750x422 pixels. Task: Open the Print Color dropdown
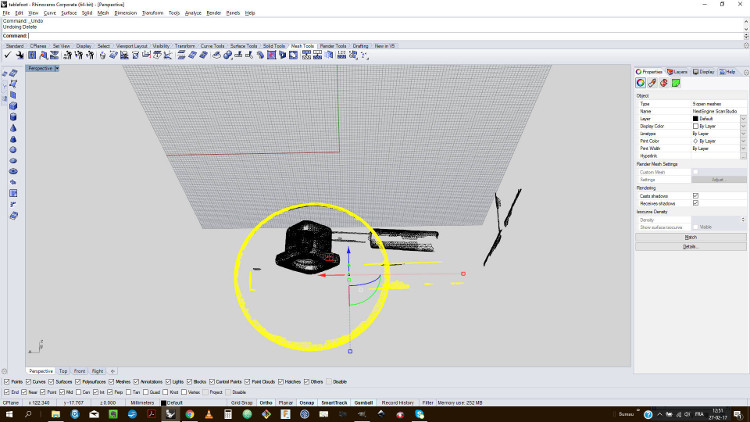tap(743, 141)
